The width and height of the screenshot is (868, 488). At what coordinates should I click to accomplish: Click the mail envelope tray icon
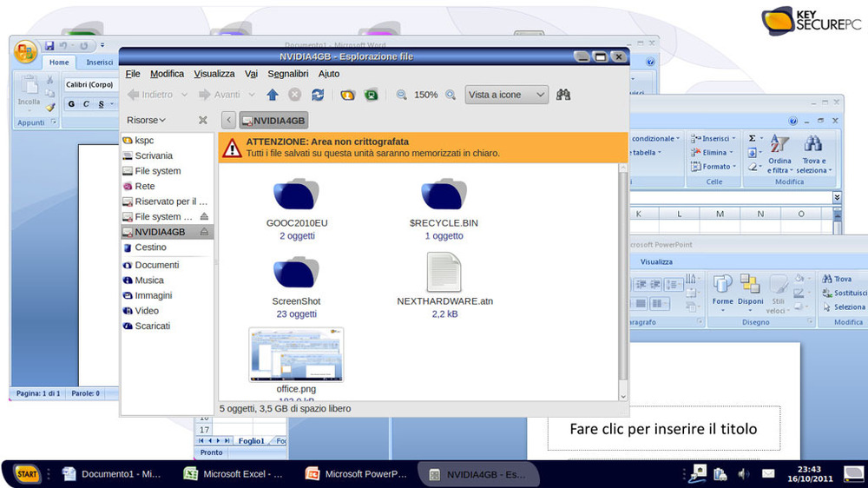click(x=768, y=473)
